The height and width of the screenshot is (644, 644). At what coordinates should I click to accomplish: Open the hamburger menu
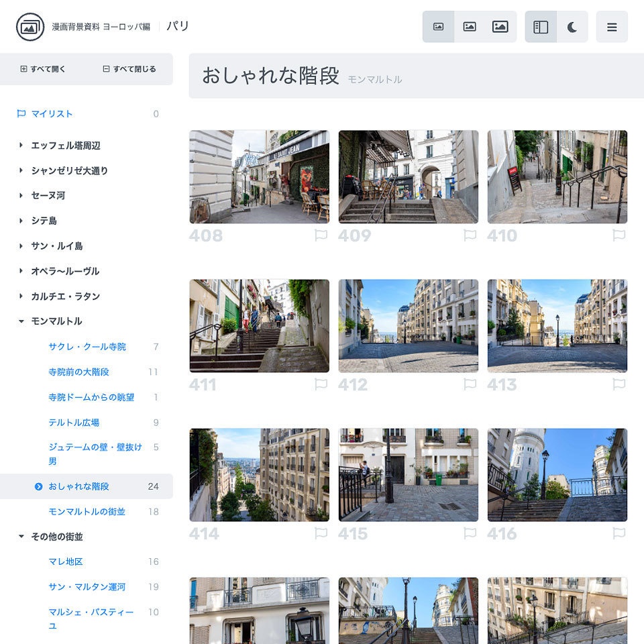click(612, 27)
